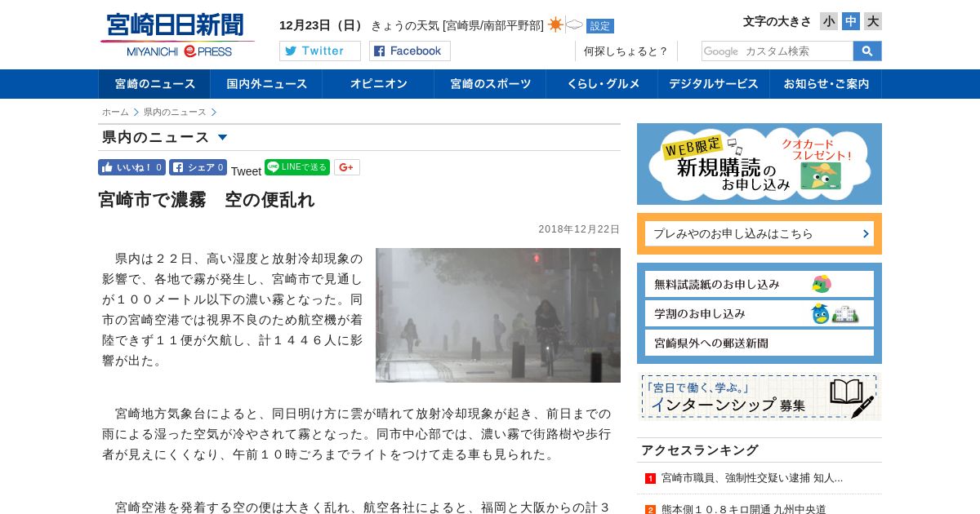Screen dimensions: 980x514
Task: Click the 設定 weather settings button
Action: (x=600, y=26)
